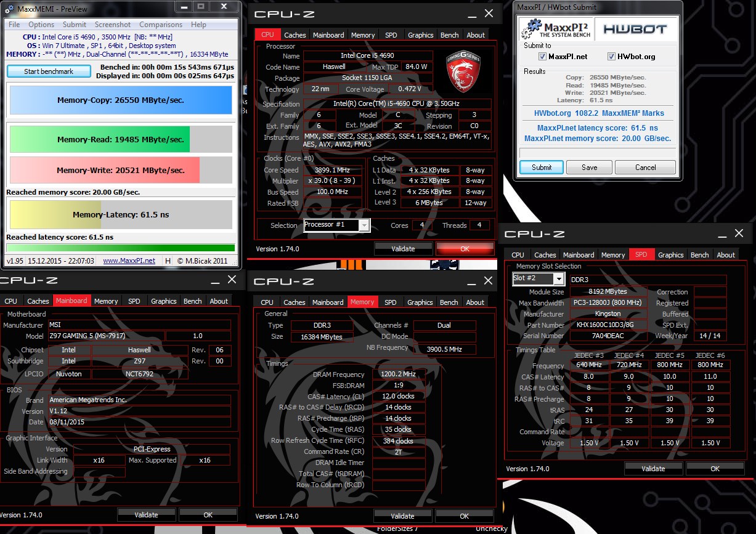Open the Comparisons menu in MaxxMEM
The image size is (756, 534).
tap(161, 25)
